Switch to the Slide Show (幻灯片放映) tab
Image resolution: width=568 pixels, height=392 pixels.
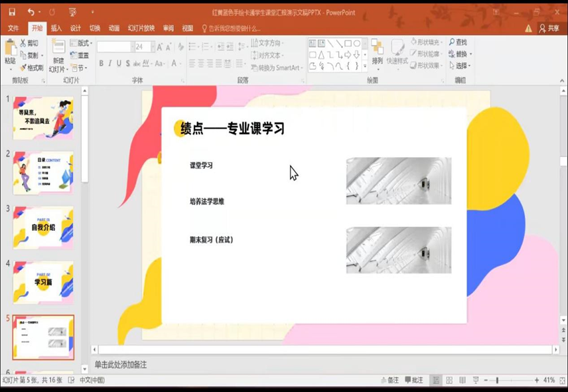tap(140, 29)
